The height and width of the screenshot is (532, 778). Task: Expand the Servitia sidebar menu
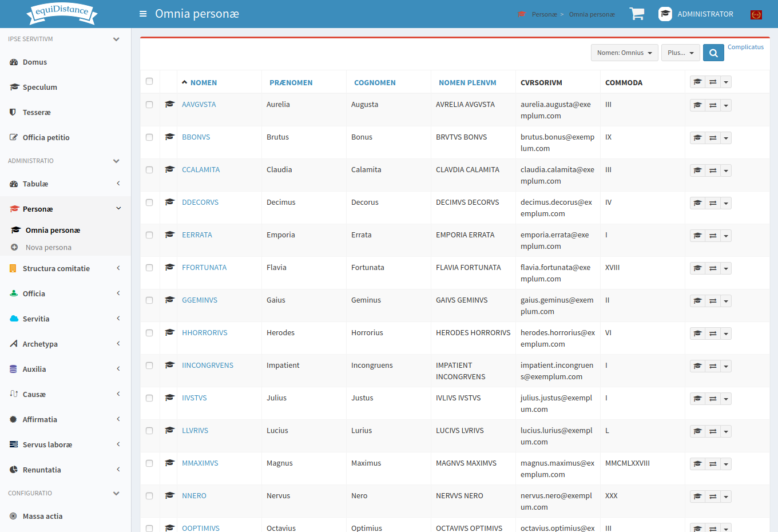coord(65,319)
